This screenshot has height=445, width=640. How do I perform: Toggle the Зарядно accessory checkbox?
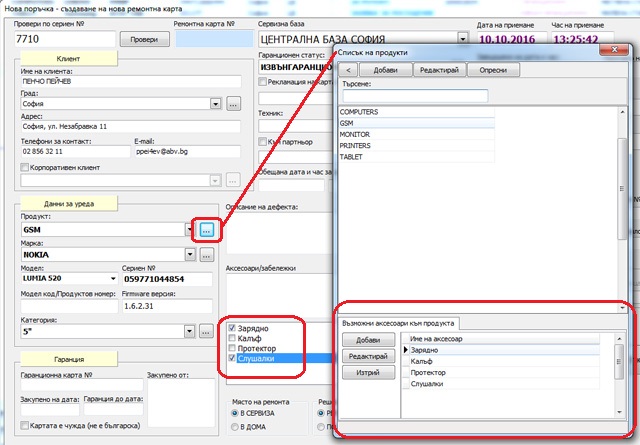[x=233, y=328]
